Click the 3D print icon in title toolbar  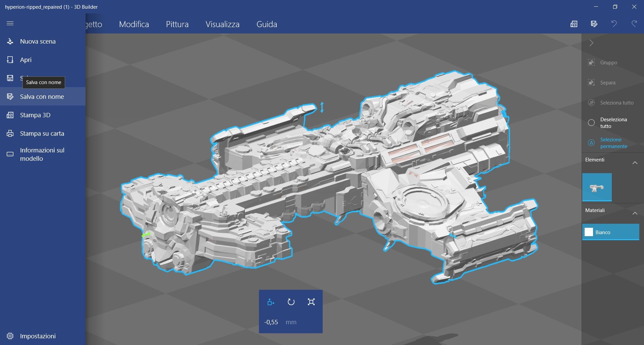coord(574,24)
